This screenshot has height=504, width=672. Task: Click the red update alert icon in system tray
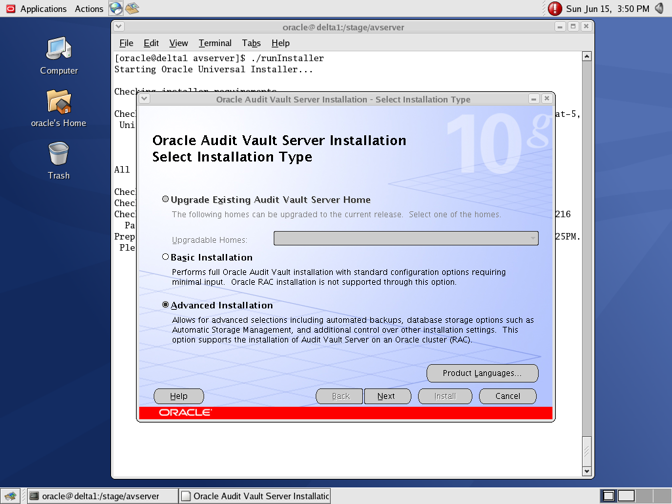pos(555,9)
